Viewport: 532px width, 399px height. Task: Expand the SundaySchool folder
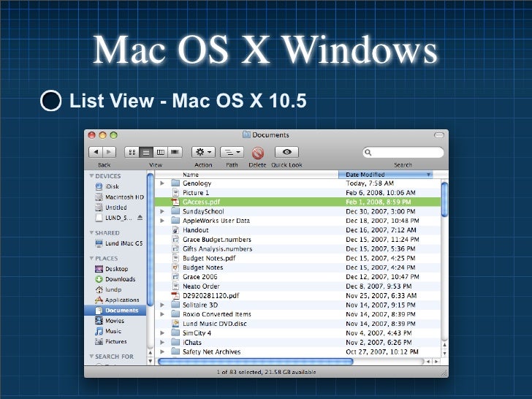[162, 211]
